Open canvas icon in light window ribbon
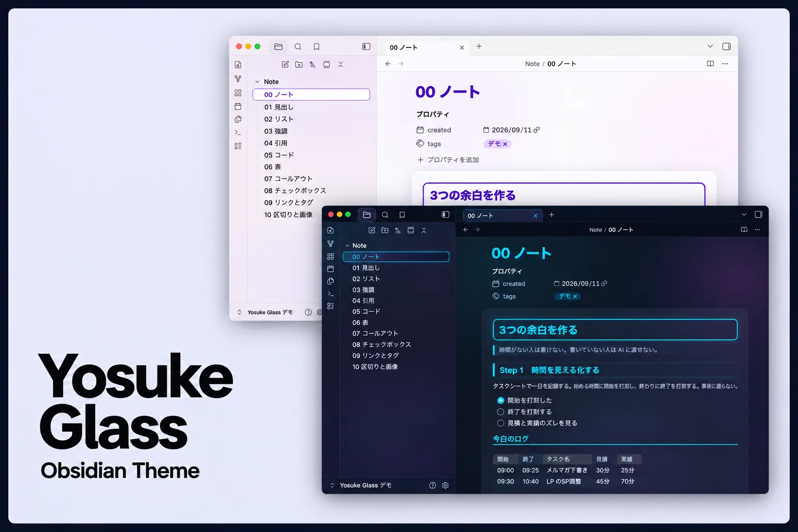Screen dimensions: 798x532 [x=238, y=92]
